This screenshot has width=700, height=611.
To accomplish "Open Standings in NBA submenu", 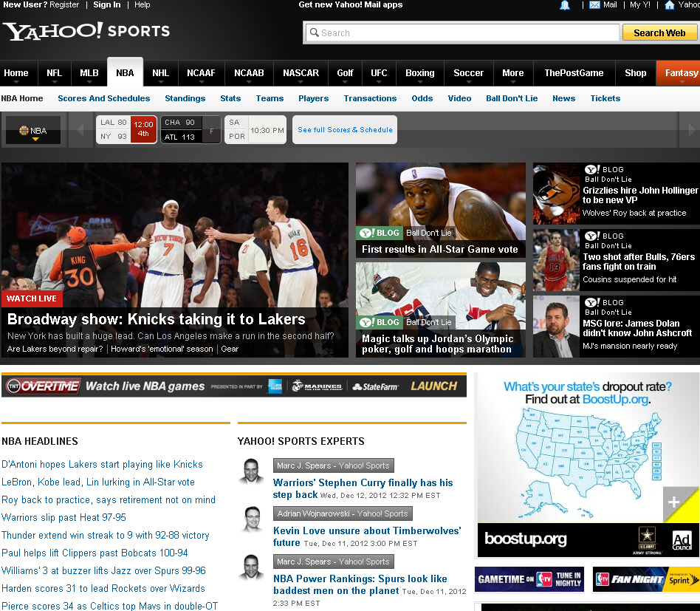I will coord(185,98).
